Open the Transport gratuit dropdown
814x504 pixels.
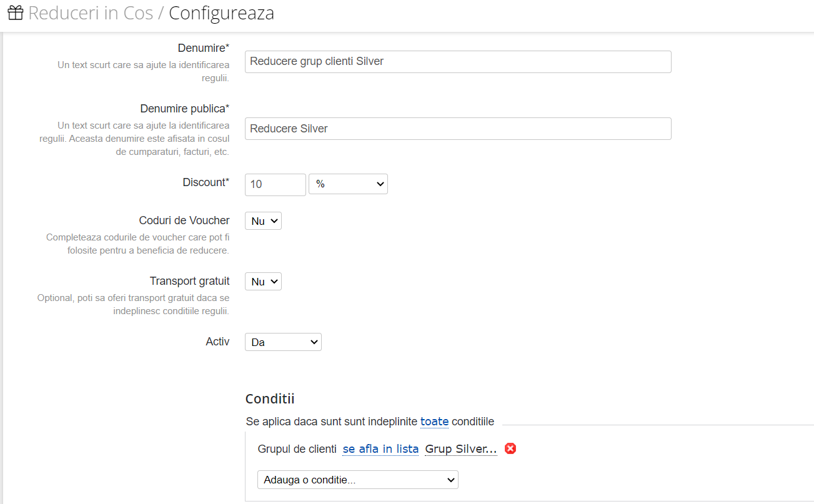pyautogui.click(x=263, y=282)
